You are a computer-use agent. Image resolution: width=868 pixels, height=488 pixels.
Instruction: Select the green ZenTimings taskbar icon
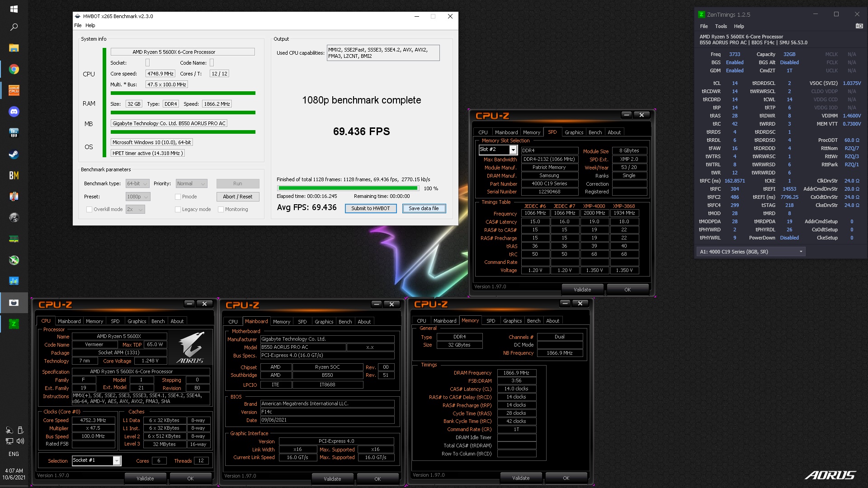pyautogui.click(x=14, y=324)
